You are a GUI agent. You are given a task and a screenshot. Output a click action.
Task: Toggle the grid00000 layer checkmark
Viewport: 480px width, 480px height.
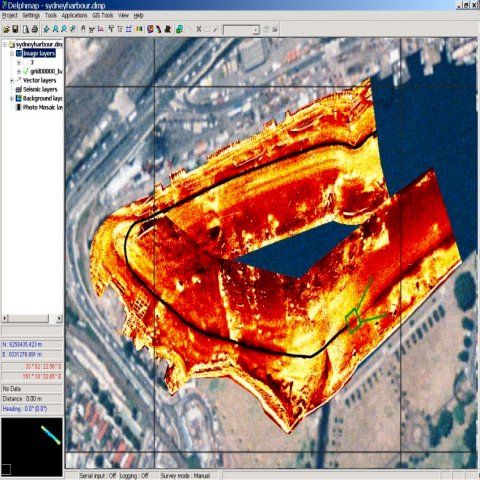(x=26, y=71)
